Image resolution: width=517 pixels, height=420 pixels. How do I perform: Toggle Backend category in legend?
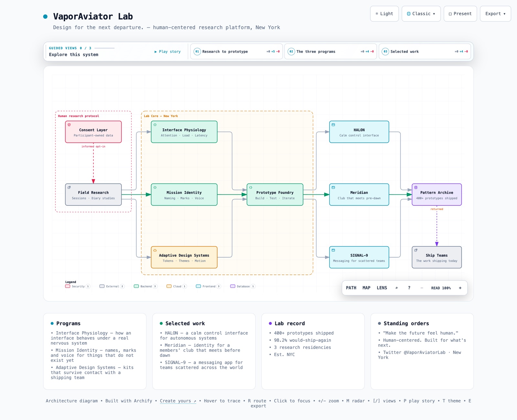[x=145, y=286]
